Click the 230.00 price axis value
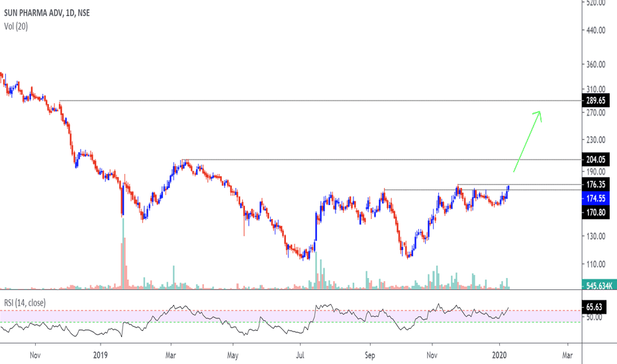This screenshot has height=364, width=617. 596,140
